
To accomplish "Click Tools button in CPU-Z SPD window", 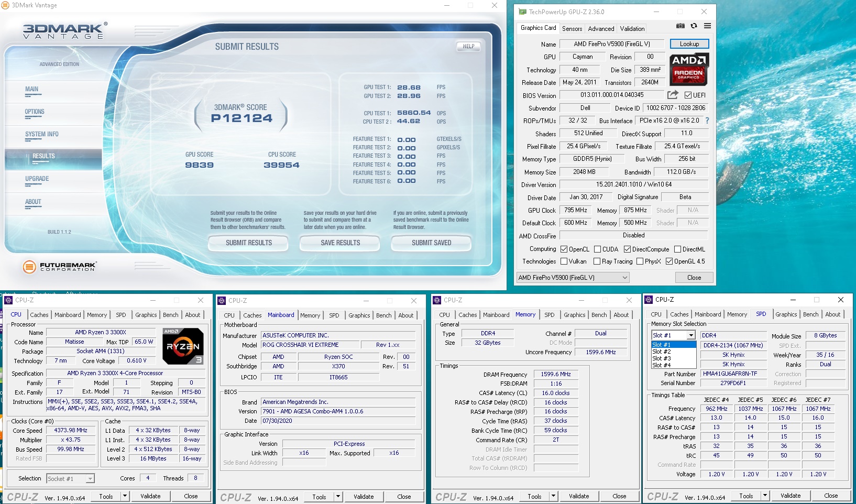I will (746, 496).
